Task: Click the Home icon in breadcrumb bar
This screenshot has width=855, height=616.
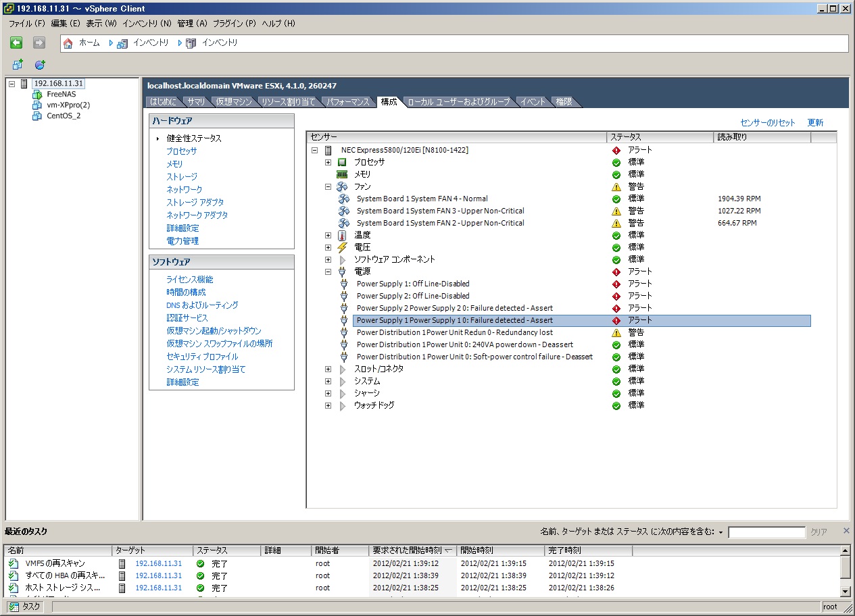Action: [68, 43]
